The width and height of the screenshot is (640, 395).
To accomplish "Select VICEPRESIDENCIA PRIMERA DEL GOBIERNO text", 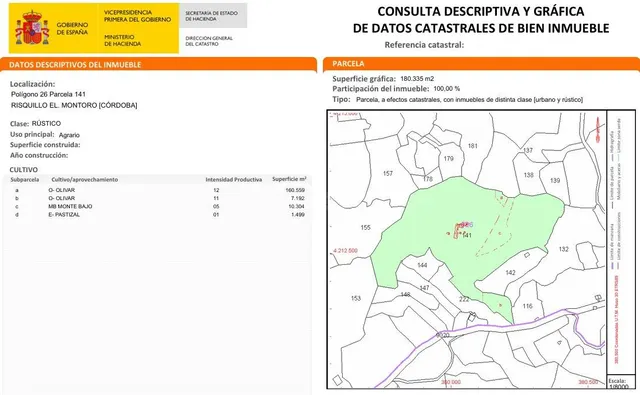I will coord(137,16).
